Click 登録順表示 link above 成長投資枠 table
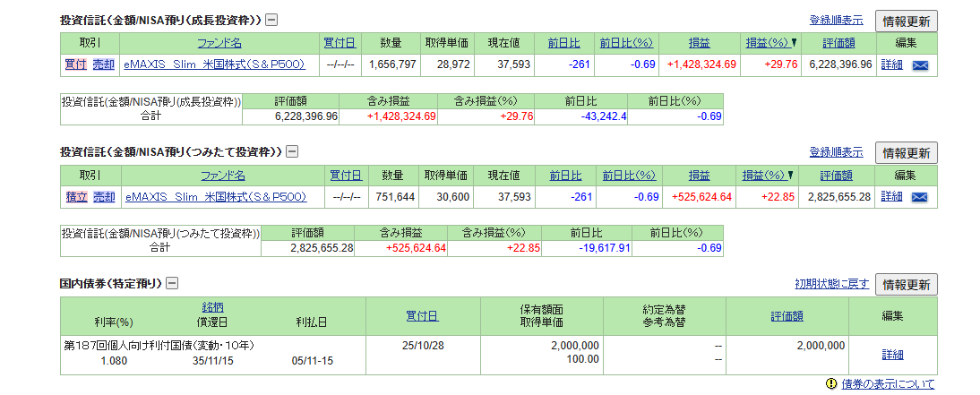 (836, 21)
